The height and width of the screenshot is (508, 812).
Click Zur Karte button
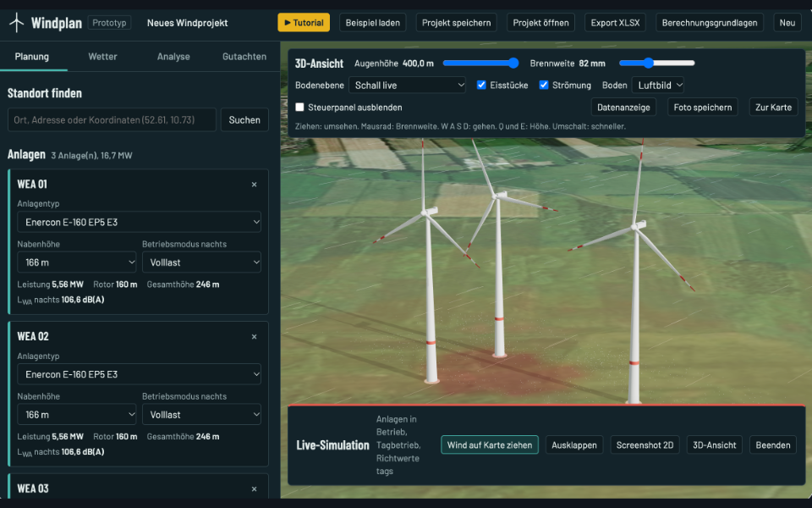(x=773, y=108)
